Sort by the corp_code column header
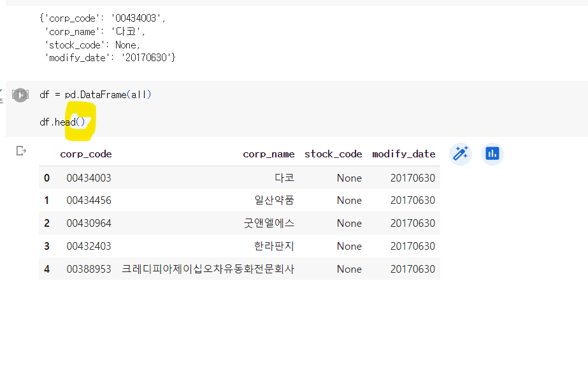Viewport: 588px width, 374px height. 86,154
